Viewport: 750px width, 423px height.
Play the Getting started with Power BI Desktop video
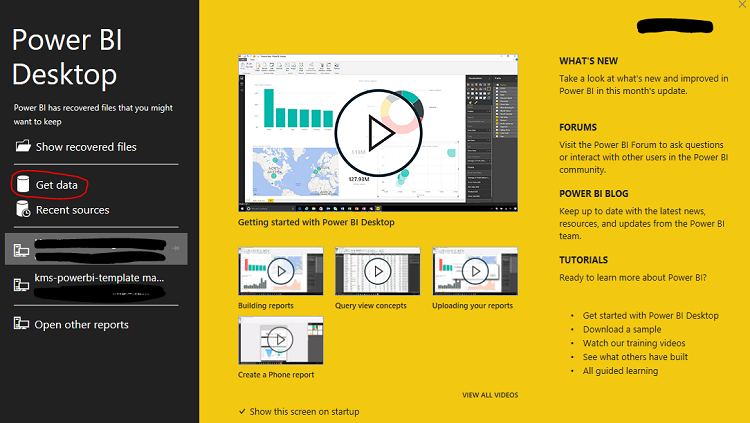[x=378, y=133]
